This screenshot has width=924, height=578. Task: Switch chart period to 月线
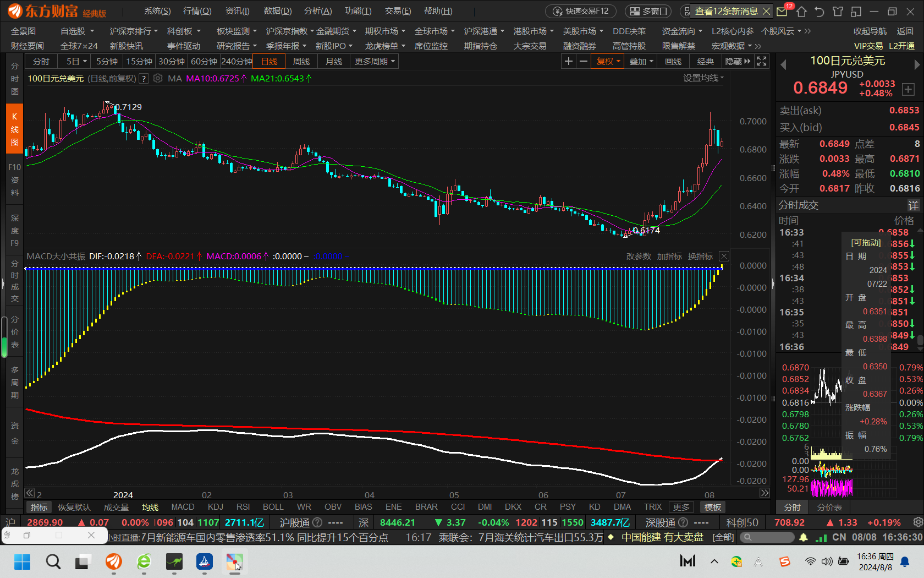(334, 61)
